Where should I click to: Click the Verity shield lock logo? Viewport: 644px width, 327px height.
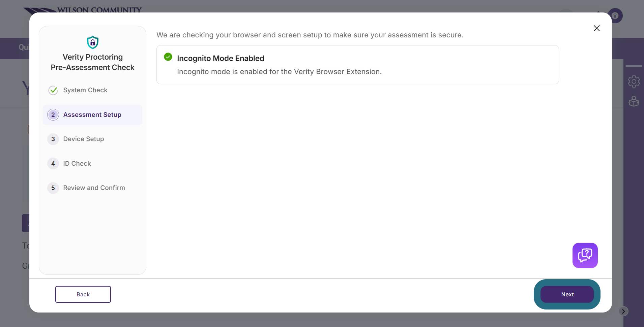[93, 42]
